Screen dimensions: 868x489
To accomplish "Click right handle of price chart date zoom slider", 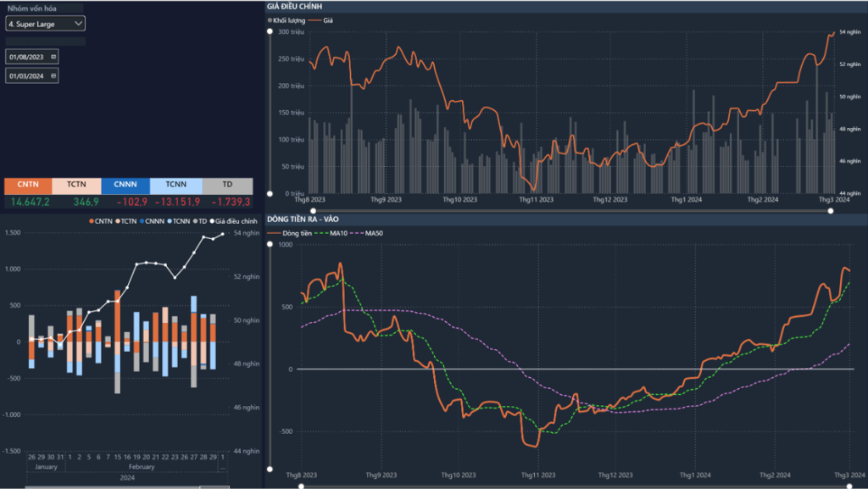I will [831, 210].
